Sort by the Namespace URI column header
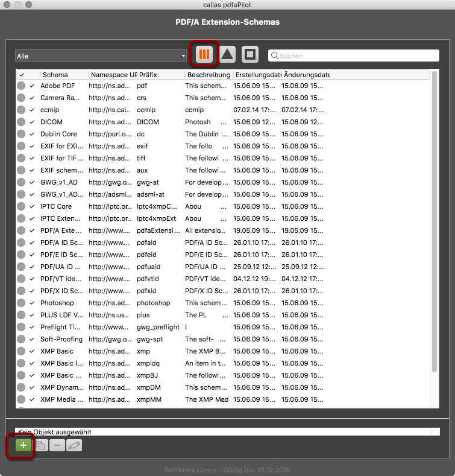The height and width of the screenshot is (476, 455). pyautogui.click(x=113, y=75)
